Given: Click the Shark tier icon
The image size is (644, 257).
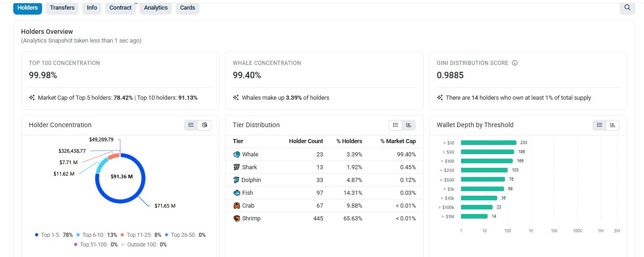Looking at the screenshot, I should point(236,167).
